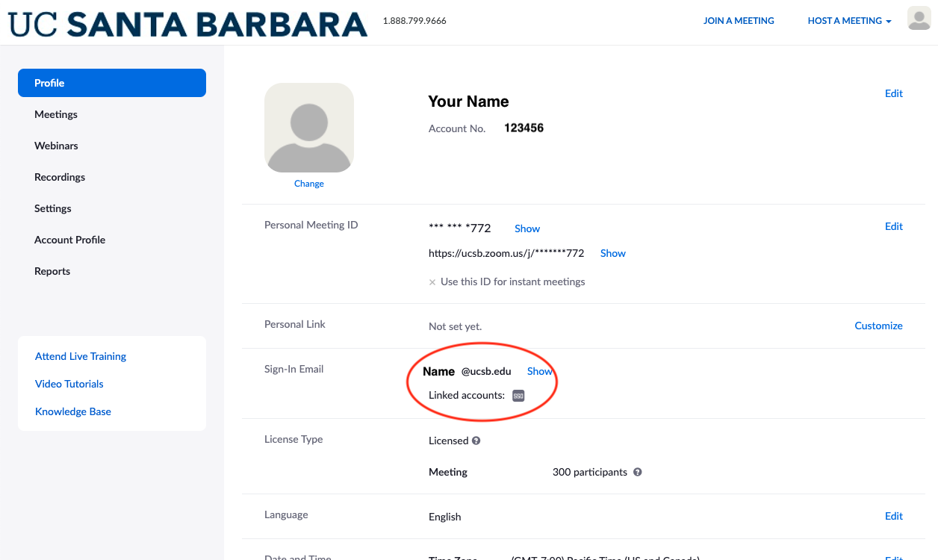The image size is (938, 560).
Task: Select Profile in the sidebar
Action: coord(112,83)
